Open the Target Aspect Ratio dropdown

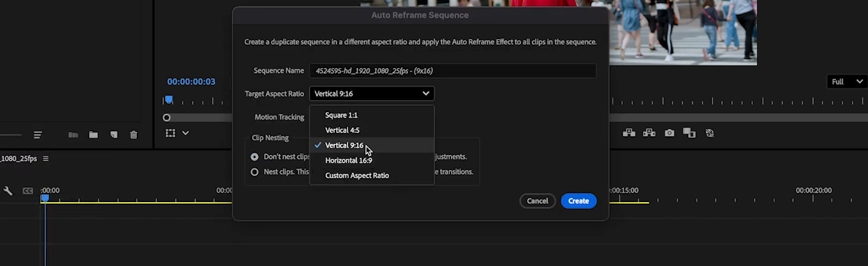tap(372, 93)
